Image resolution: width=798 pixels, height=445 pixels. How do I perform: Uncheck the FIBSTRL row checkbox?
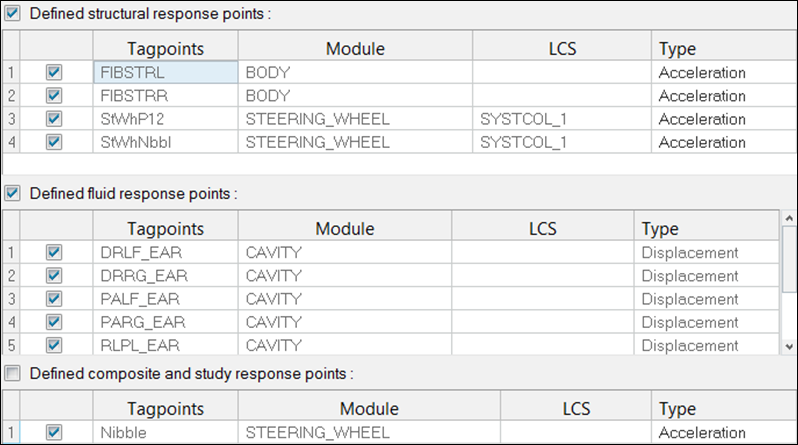(55, 73)
